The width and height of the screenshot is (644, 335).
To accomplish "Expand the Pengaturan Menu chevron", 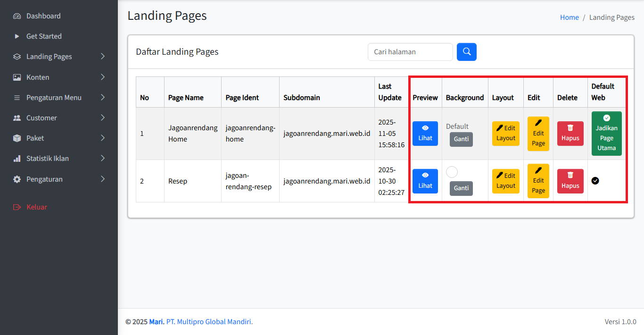I will pos(103,98).
